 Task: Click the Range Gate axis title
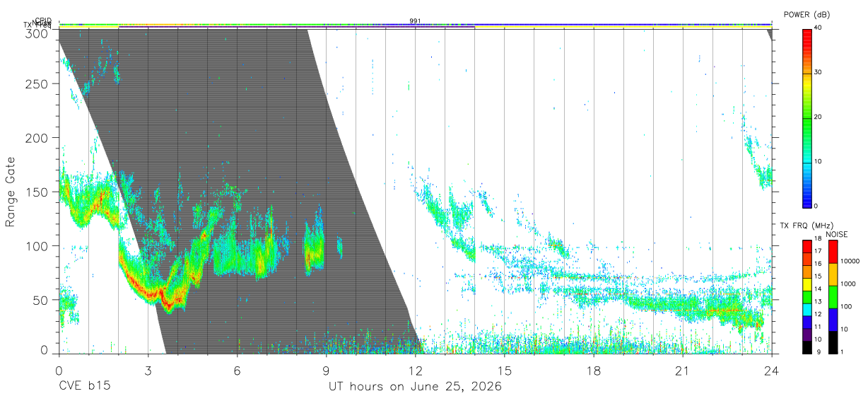(x=11, y=192)
